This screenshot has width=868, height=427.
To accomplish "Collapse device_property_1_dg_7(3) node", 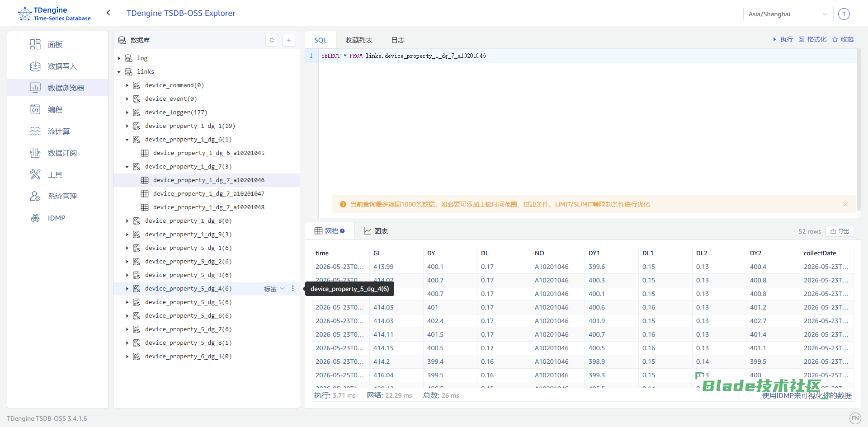I will coord(127,167).
